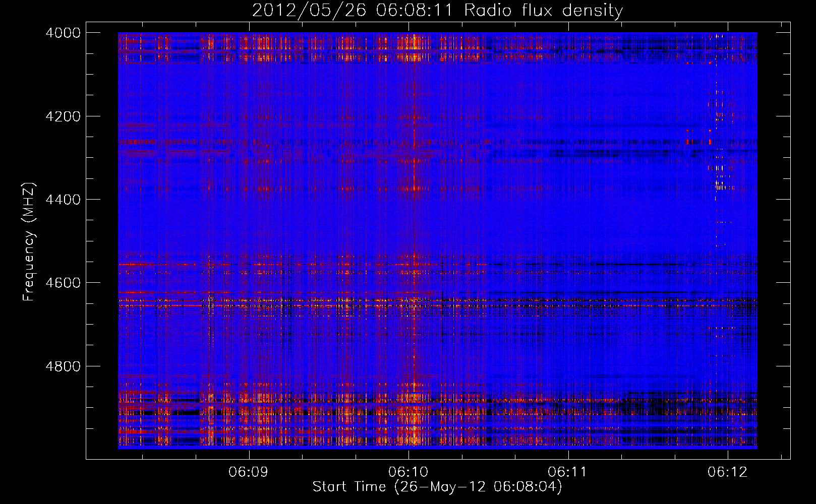816x504 pixels.
Task: Click the 4200 frequency tick label
Action: (x=63, y=116)
